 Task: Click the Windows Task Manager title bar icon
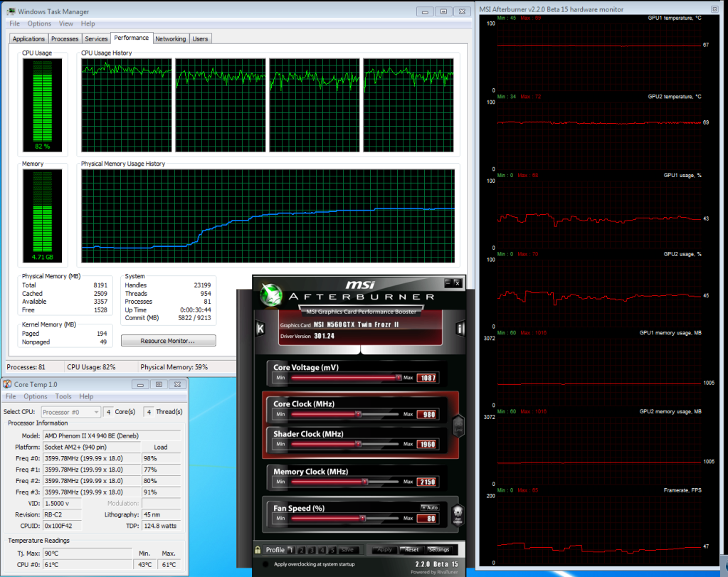[x=11, y=11]
